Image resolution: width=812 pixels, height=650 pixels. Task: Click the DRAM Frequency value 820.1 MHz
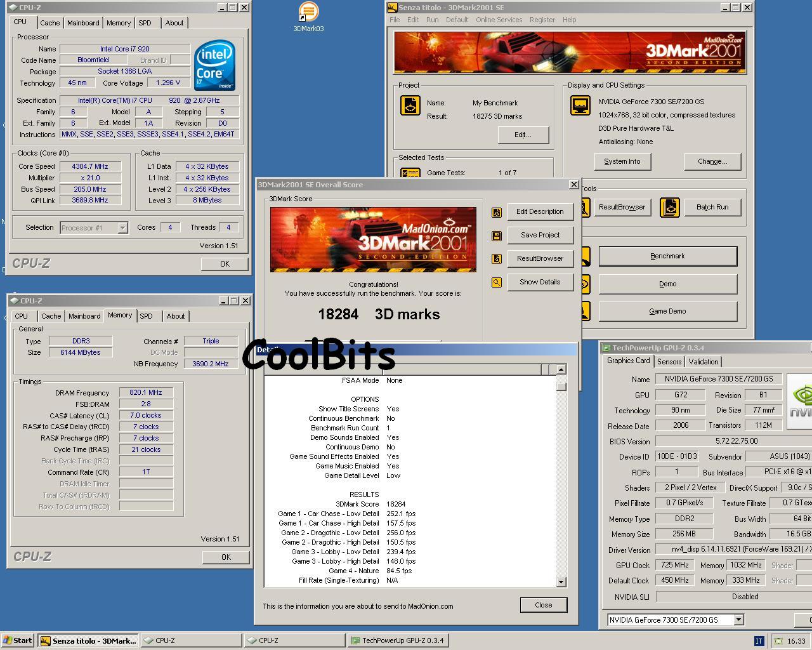146,392
